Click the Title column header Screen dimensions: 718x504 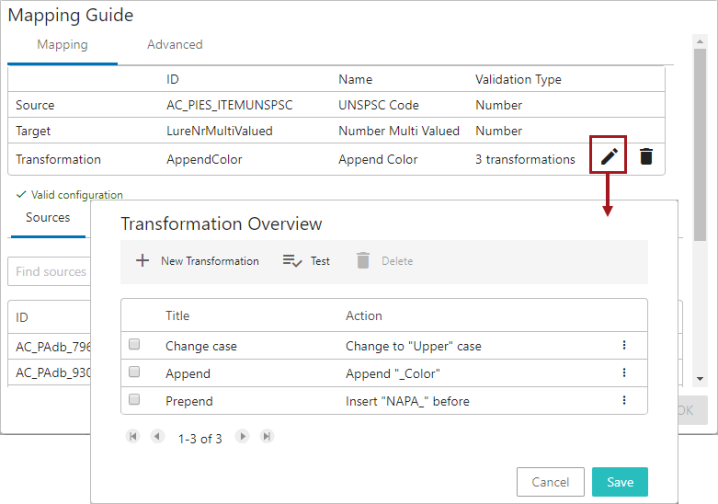pyautogui.click(x=177, y=316)
